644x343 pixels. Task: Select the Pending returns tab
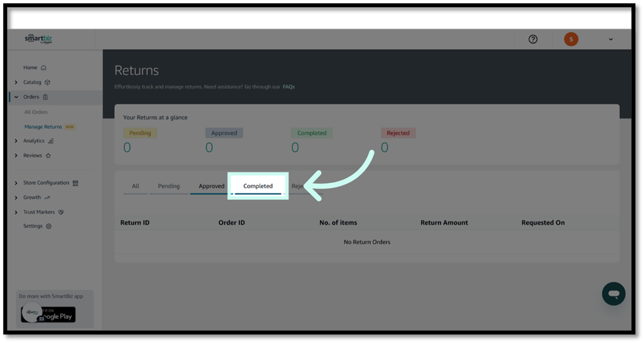point(169,186)
